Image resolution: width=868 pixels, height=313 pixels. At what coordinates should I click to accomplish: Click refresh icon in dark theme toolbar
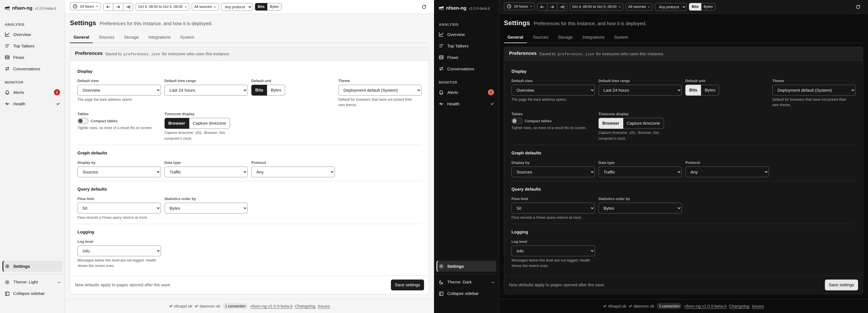(858, 7)
